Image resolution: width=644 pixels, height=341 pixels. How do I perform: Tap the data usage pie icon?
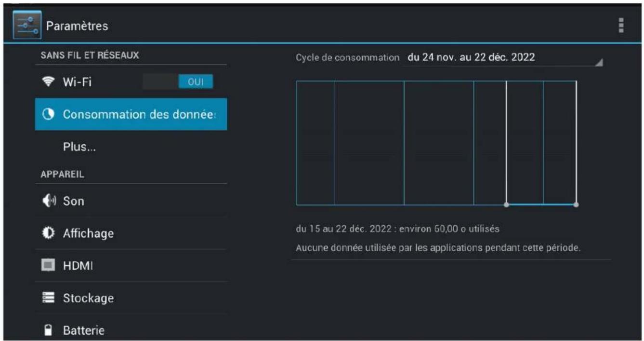point(48,114)
